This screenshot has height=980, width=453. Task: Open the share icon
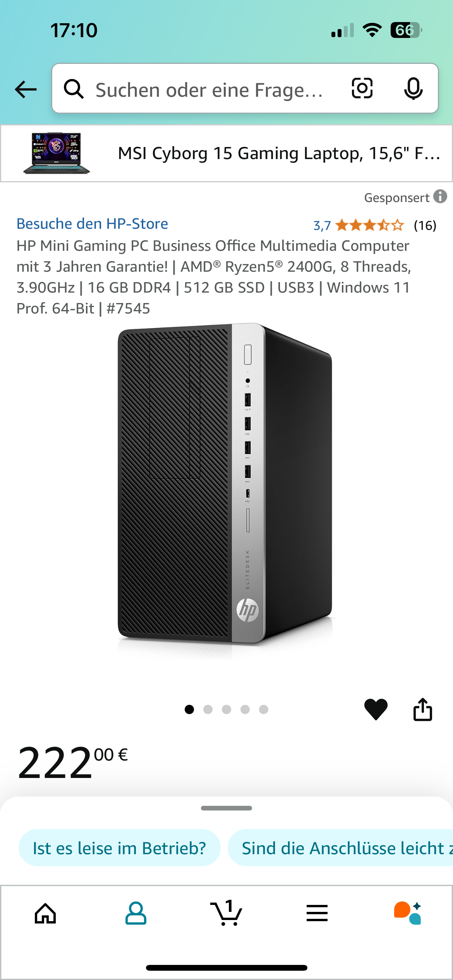423,709
